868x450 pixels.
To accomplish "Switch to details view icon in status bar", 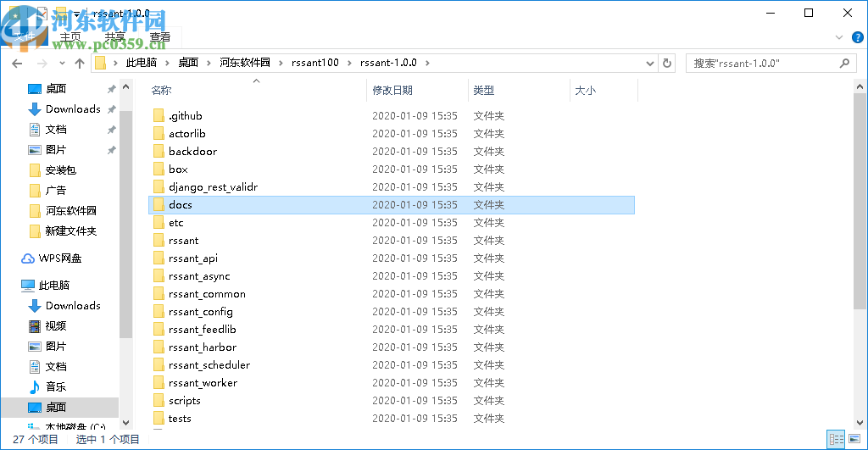I will point(836,440).
